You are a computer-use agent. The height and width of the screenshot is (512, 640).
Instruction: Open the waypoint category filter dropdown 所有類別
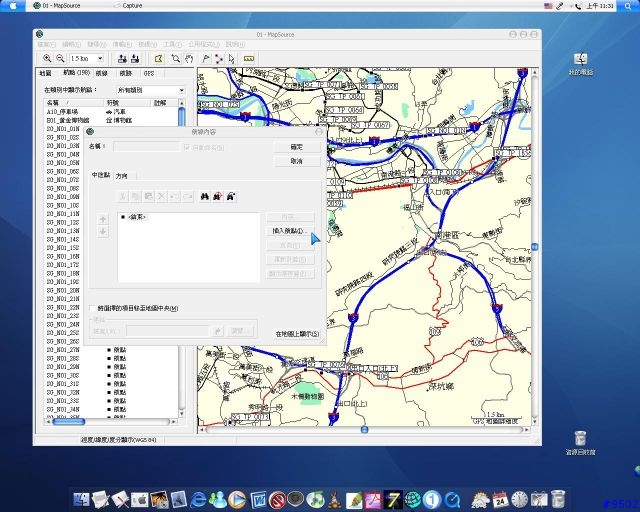[x=151, y=90]
